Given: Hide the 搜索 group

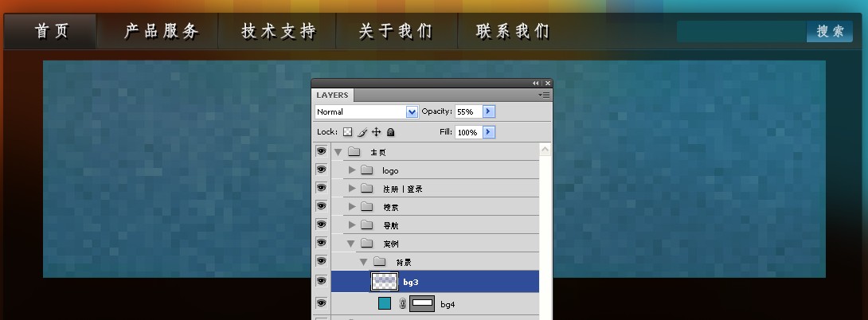Looking at the screenshot, I should [x=322, y=206].
